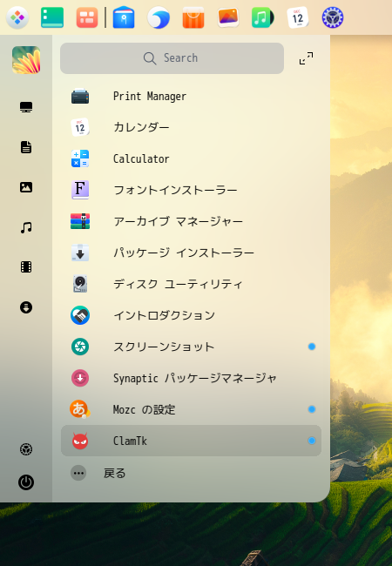Open the image viewer dock icon

(x=228, y=17)
